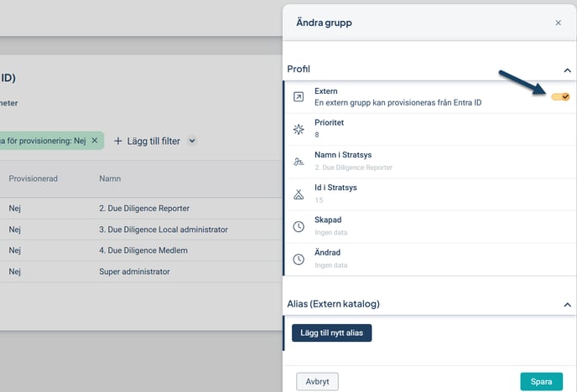This screenshot has height=392, width=577.
Task: Click the Extern arrow-box icon
Action: [x=299, y=96]
